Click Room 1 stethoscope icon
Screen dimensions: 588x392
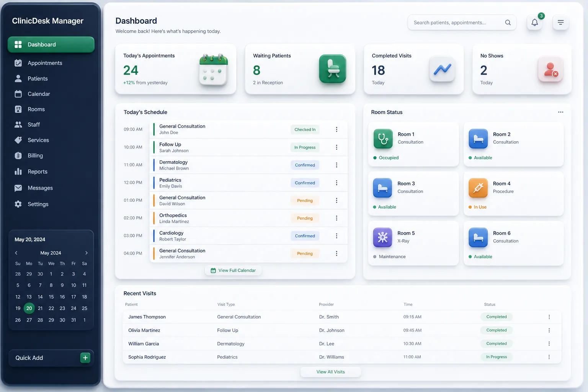[x=383, y=139]
